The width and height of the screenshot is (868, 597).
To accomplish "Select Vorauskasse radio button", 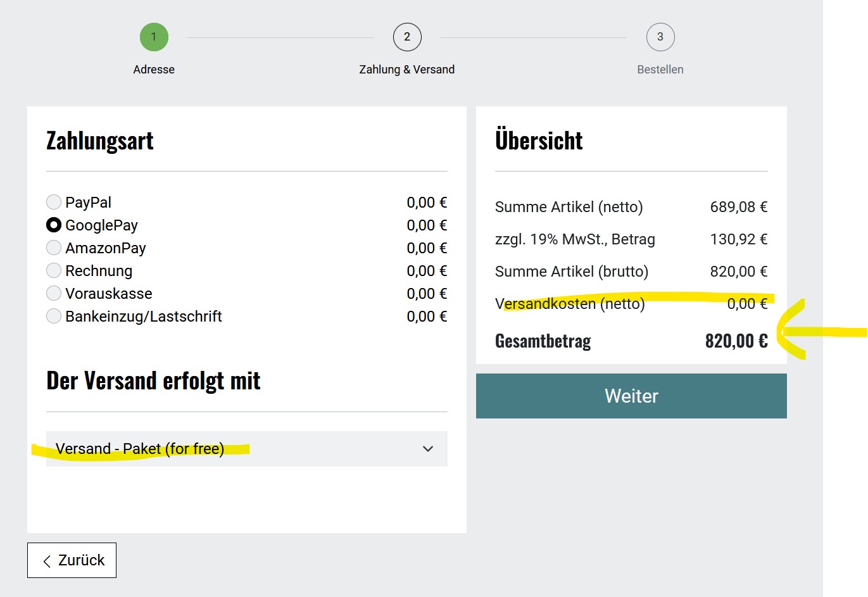I will (x=54, y=293).
